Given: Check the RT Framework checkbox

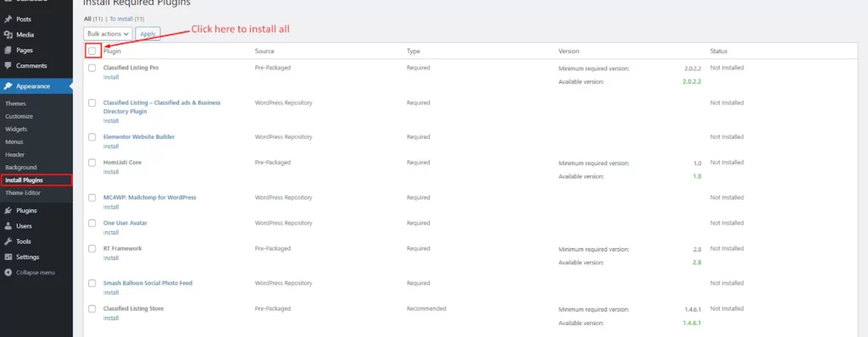Looking at the screenshot, I should point(92,249).
